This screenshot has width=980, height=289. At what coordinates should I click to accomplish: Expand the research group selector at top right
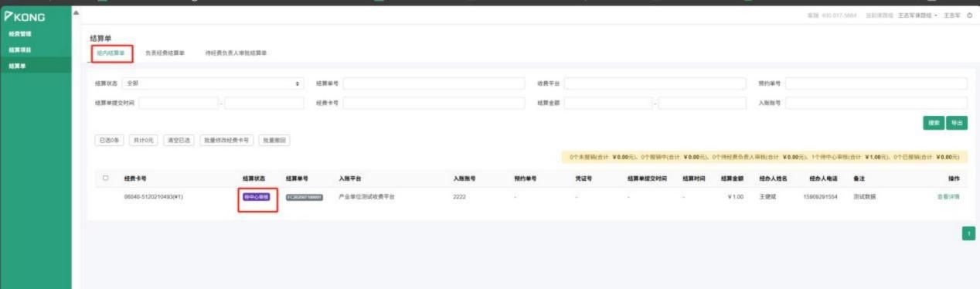click(917, 15)
